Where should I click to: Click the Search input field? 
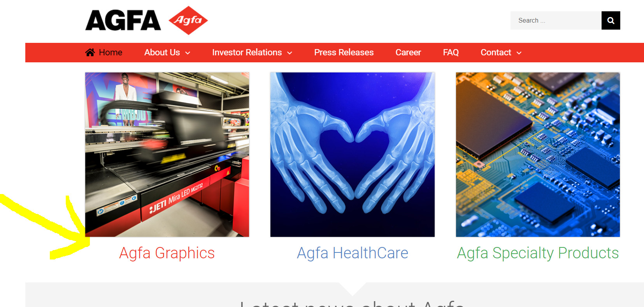556,20
